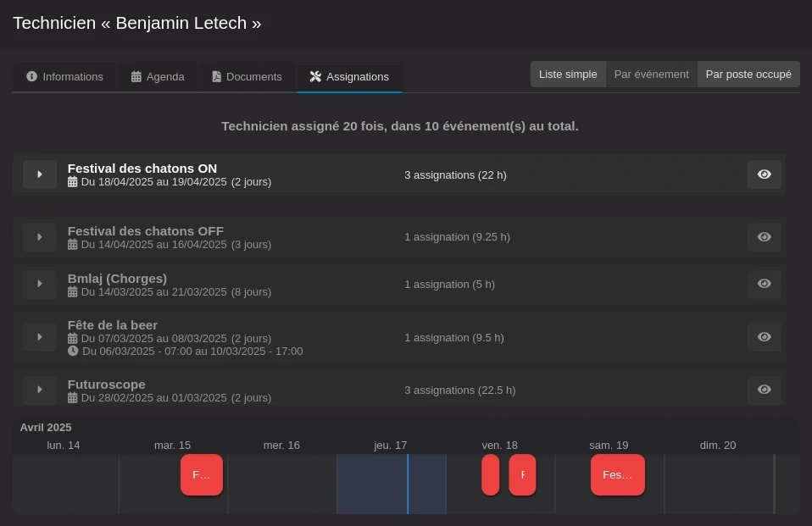Switch to the Agenda tab
Viewport: 812px width, 526px height.
158,76
